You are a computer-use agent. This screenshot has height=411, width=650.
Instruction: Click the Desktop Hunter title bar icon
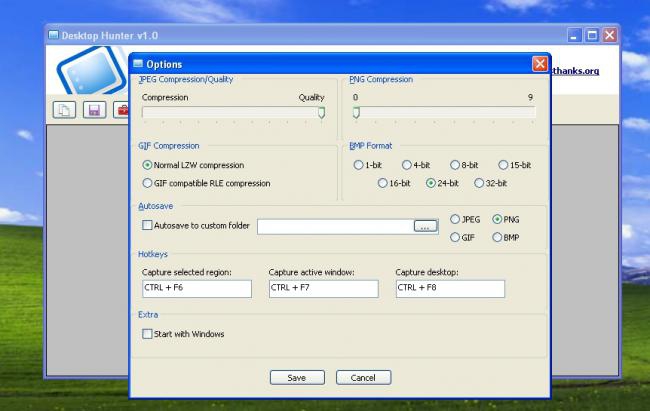click(53, 35)
